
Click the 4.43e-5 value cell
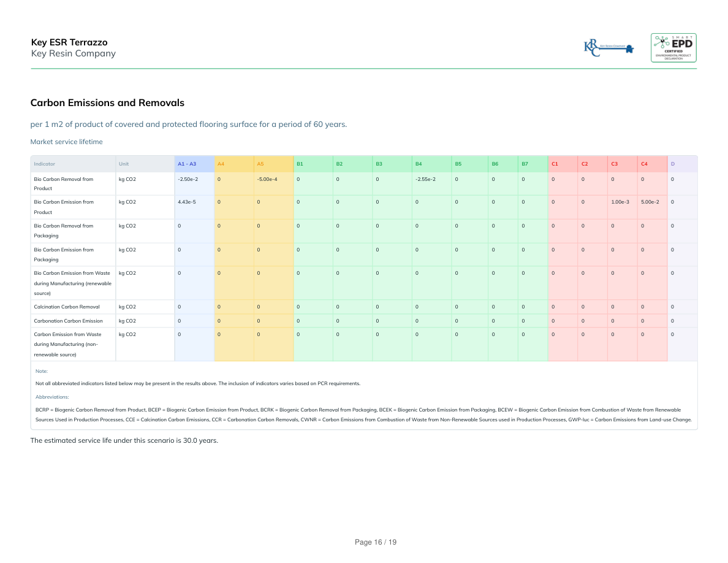pos(187,202)
